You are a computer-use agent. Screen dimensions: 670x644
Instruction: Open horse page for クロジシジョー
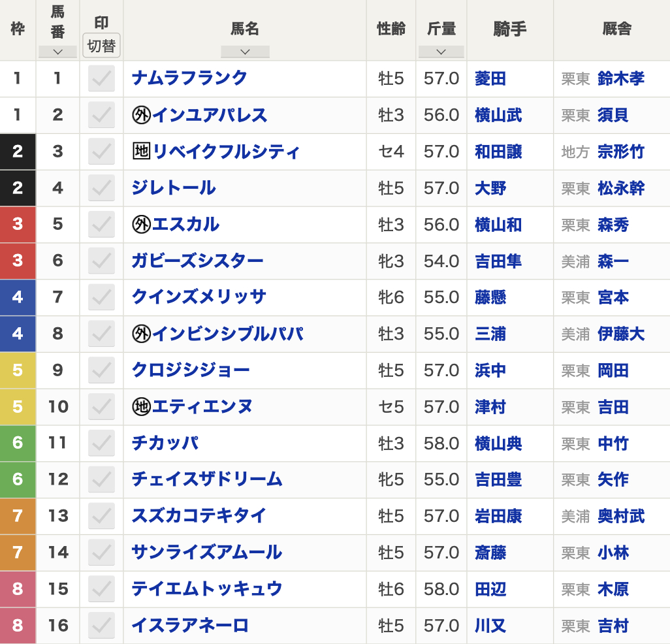tap(191, 370)
